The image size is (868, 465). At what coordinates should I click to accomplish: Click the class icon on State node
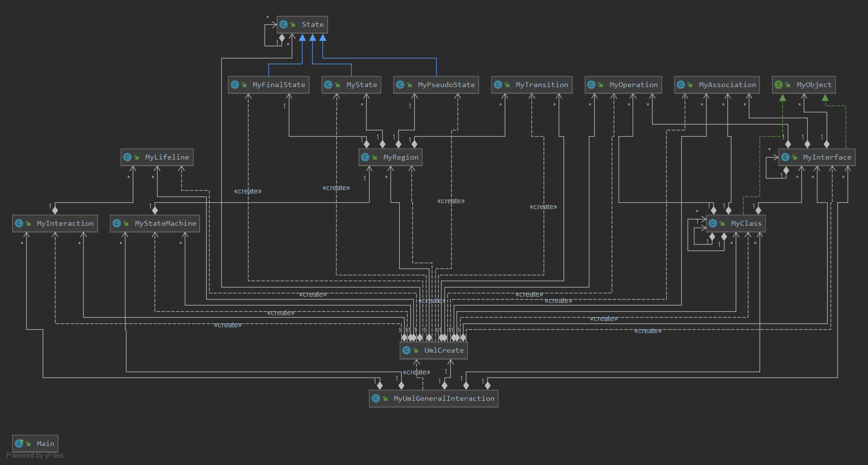point(283,24)
